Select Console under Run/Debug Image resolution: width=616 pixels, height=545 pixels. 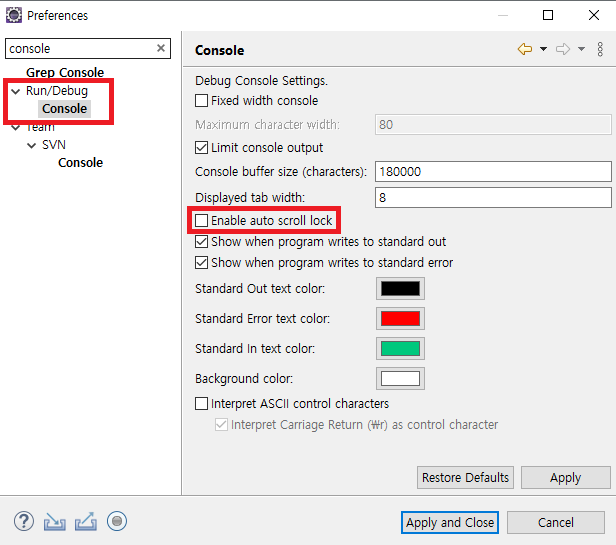[64, 108]
